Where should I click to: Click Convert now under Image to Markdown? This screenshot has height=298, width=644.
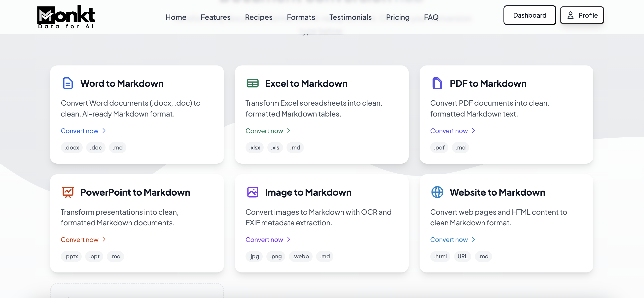264,239
